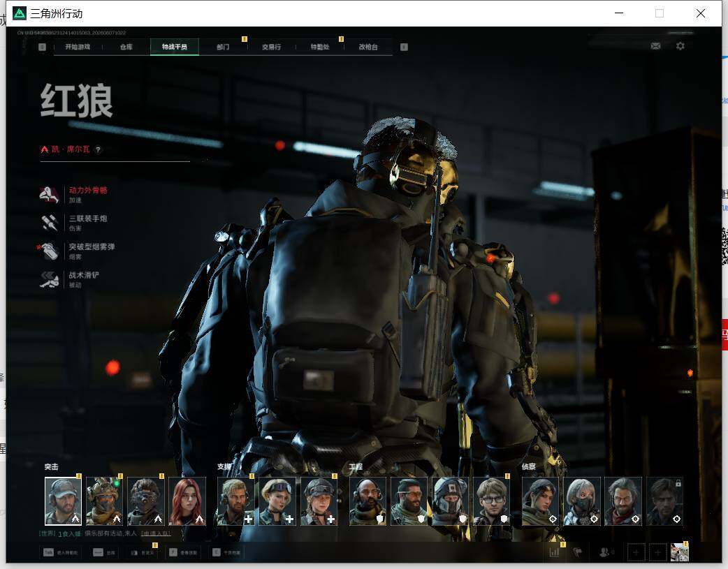Image resolution: width=728 pixels, height=569 pixels.
Task: Select the locked 侦察 operator
Action: click(664, 501)
